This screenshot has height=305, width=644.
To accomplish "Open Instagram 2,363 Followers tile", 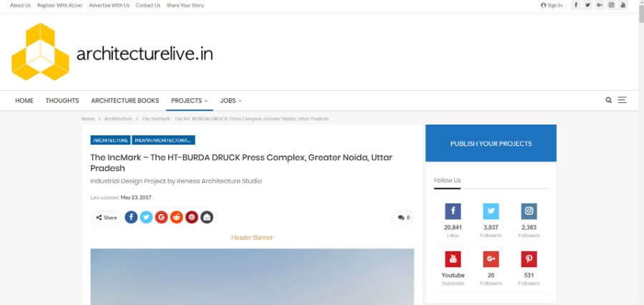I will pos(529,221).
